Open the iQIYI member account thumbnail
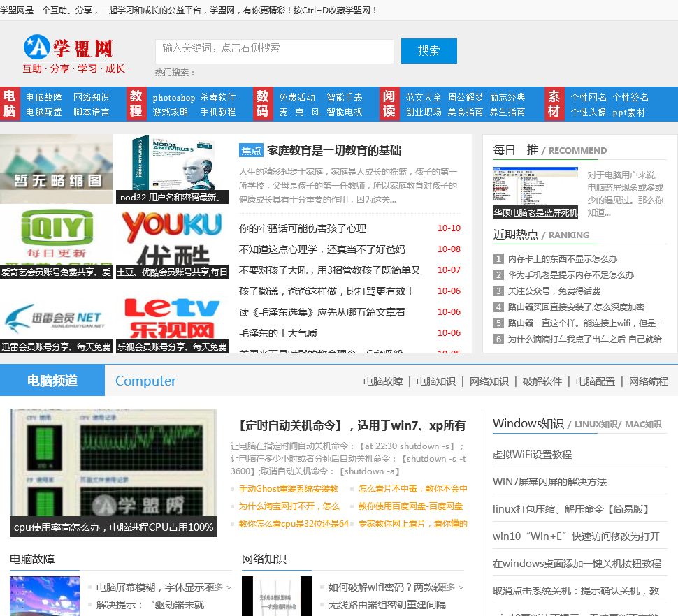This screenshot has width=678, height=616. tap(56, 244)
